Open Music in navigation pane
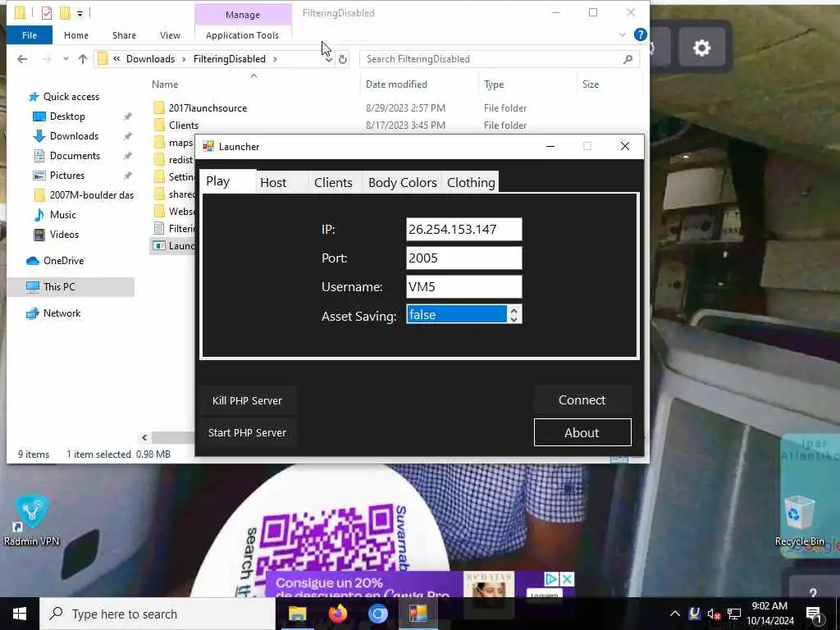Viewport: 840px width, 630px height. (62, 215)
